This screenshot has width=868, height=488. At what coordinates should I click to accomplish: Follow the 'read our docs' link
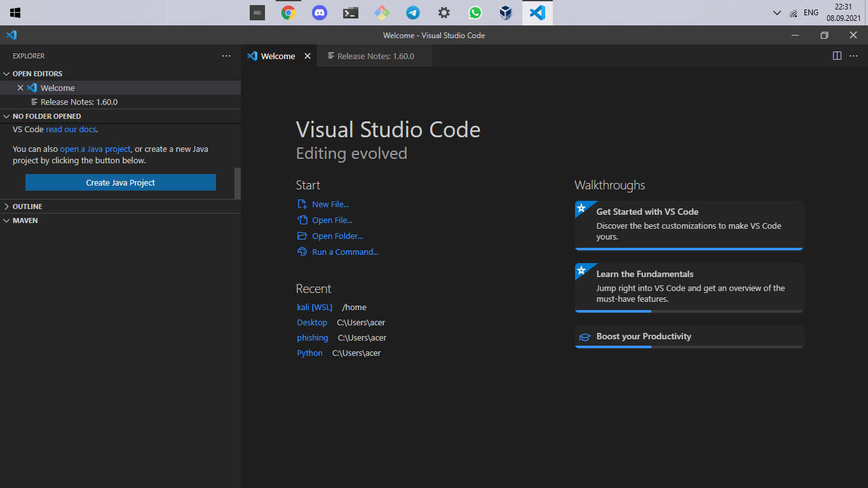click(71, 129)
